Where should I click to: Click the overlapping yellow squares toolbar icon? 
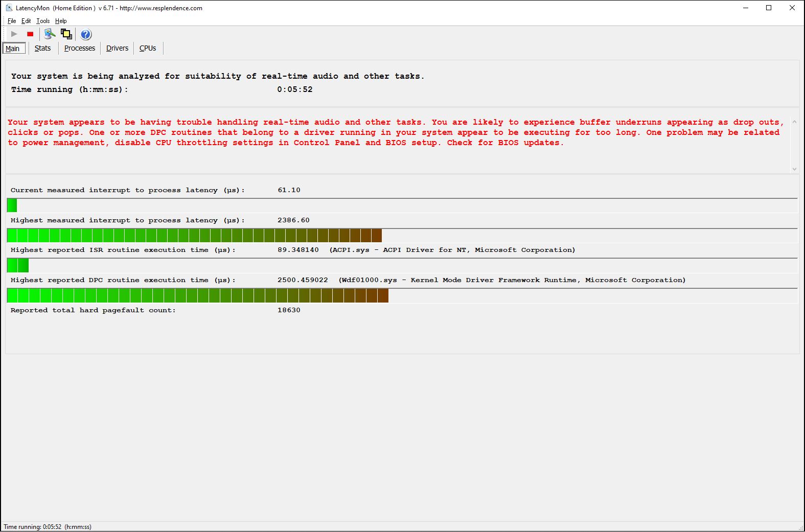coord(66,34)
